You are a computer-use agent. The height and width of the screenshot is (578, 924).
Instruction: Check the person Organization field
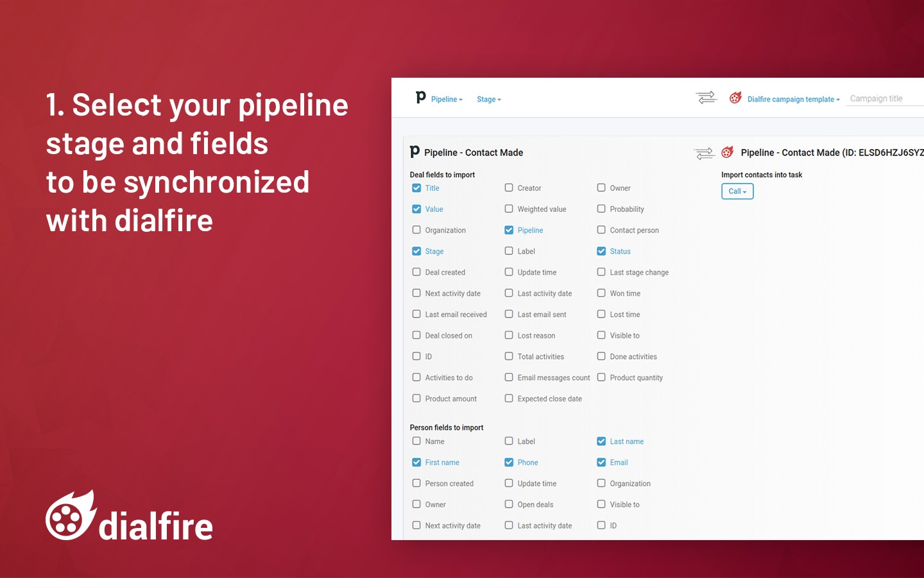click(x=601, y=484)
